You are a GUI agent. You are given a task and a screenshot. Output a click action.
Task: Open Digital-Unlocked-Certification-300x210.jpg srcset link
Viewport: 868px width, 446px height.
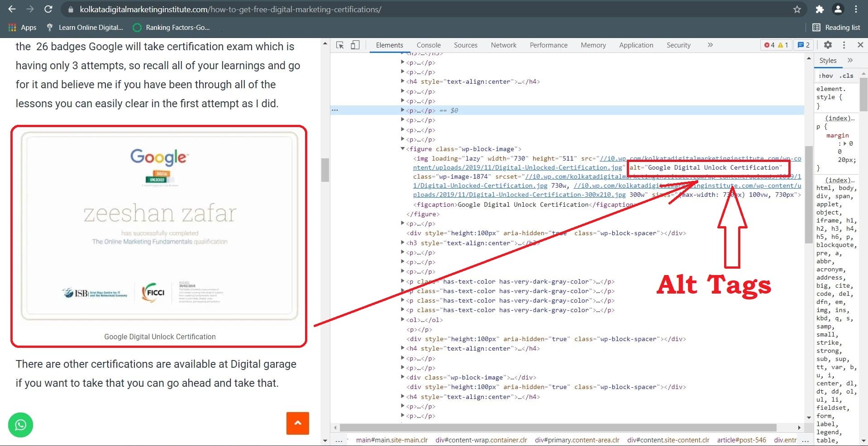[519, 195]
